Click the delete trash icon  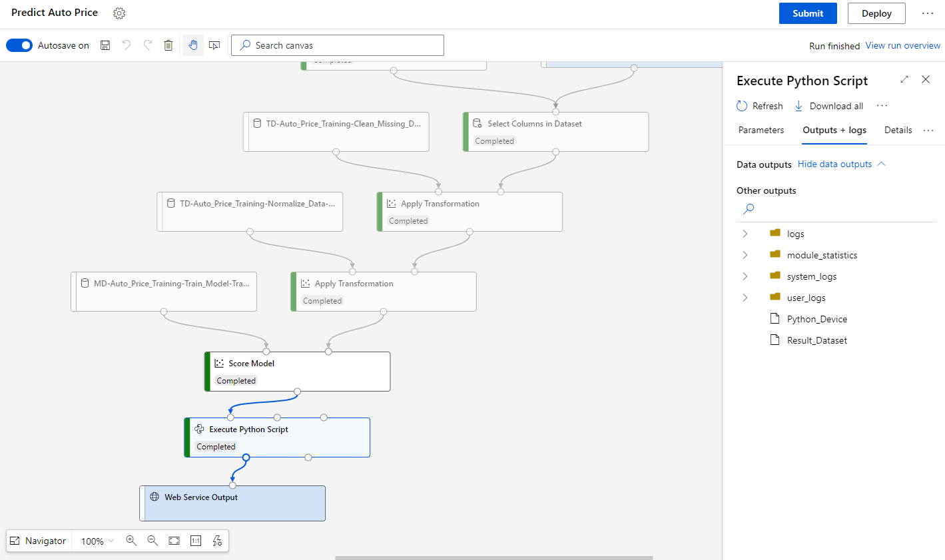click(x=168, y=45)
